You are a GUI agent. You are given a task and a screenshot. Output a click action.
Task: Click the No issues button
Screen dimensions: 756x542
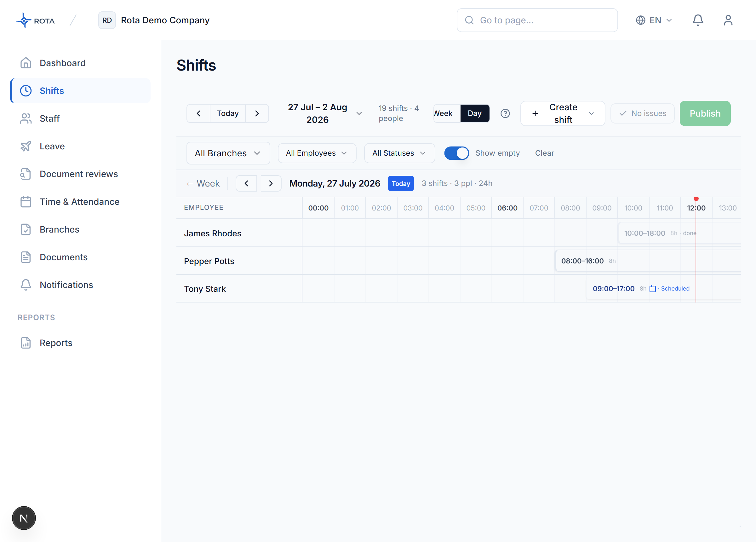point(642,113)
